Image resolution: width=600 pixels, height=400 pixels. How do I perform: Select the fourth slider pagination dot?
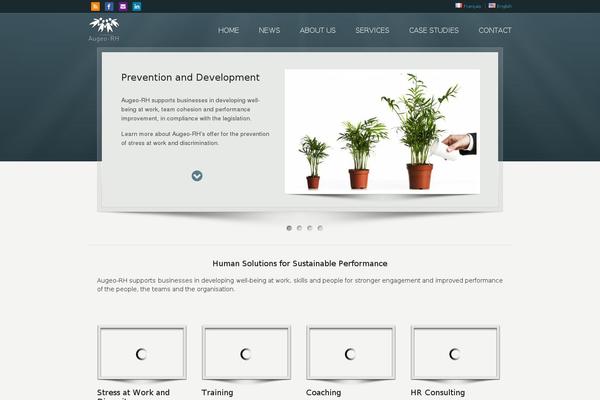point(320,228)
